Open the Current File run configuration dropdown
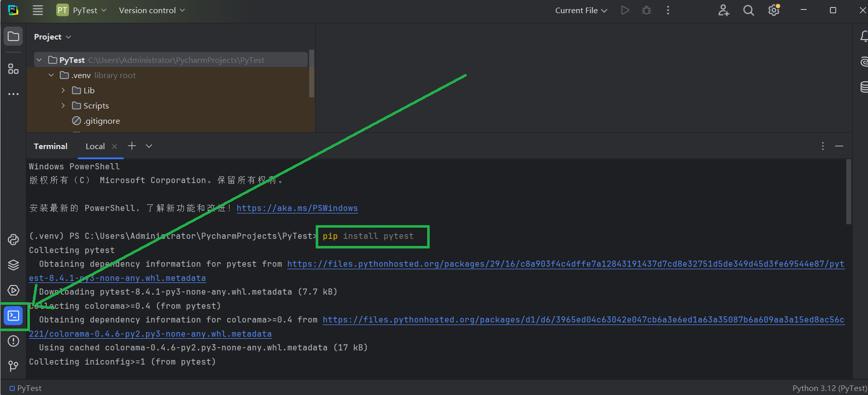Screen dimensions: 868x395 [581, 10]
